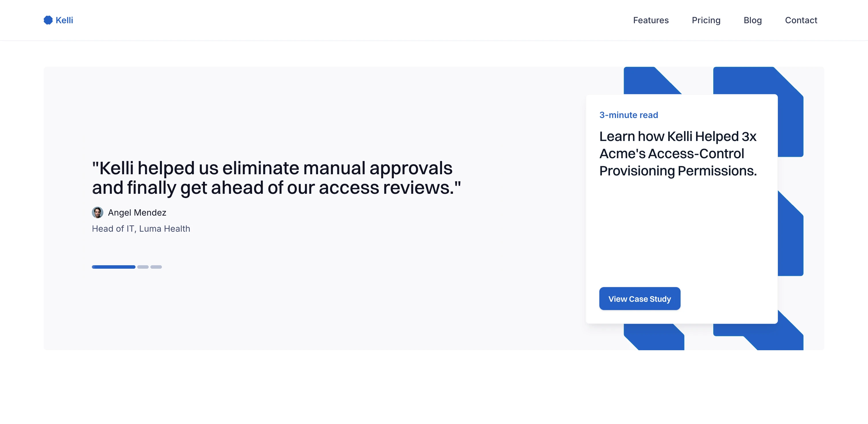Switch to the second testimonial indicator
Screen dimensions: 868x424
tap(143, 267)
